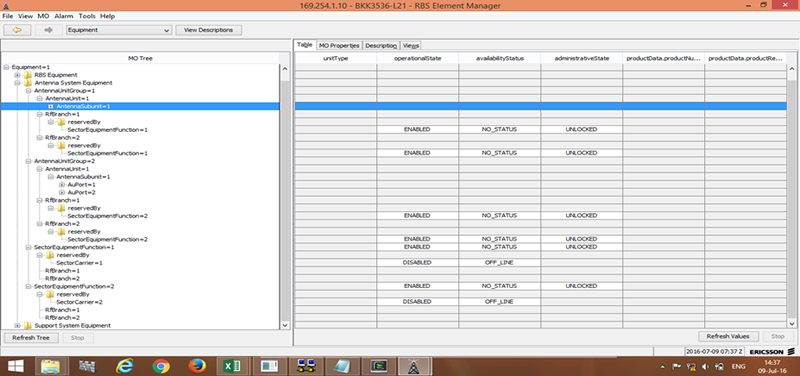Image resolution: width=800 pixels, height=376 pixels.
Task: Click the forward arrow navigation button
Action: (49, 30)
